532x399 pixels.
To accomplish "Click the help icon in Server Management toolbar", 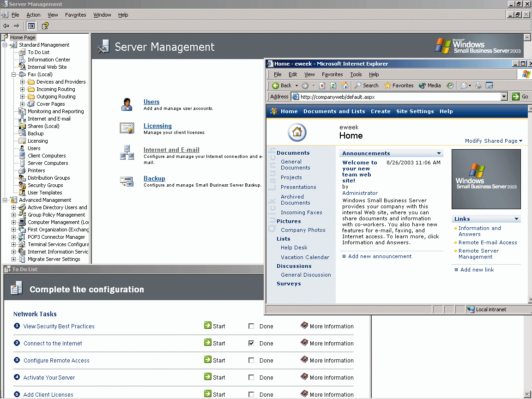I will point(45,26).
